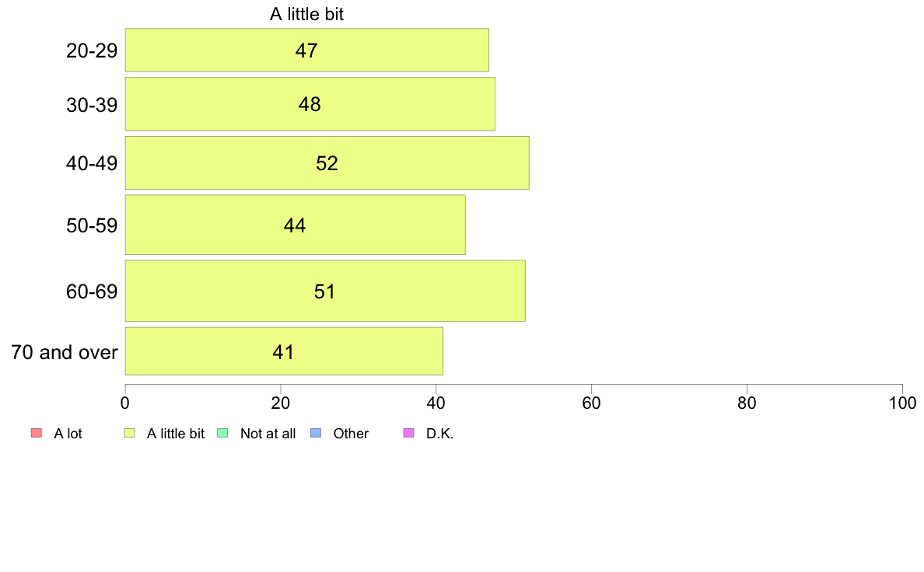Click the 100 tick on x-axis

(x=901, y=403)
